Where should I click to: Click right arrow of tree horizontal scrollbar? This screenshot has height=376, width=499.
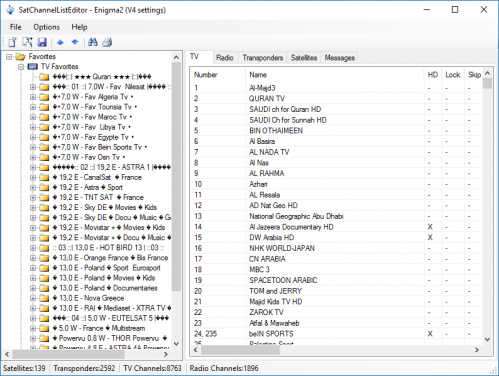click(x=166, y=354)
